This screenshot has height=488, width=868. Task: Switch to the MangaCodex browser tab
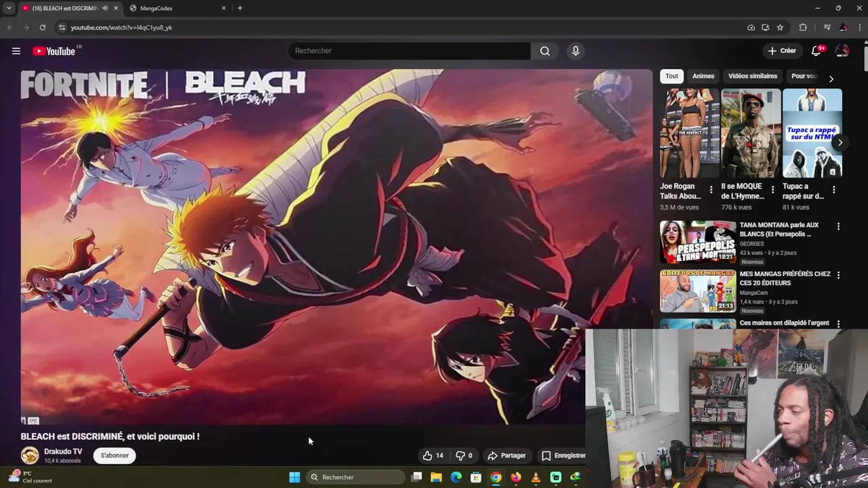click(178, 8)
